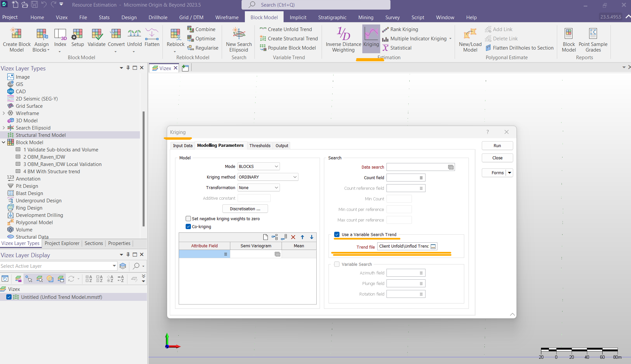This screenshot has width=631, height=364.
Task: Disable Use a Variable Search Trend
Action: [x=337, y=234]
